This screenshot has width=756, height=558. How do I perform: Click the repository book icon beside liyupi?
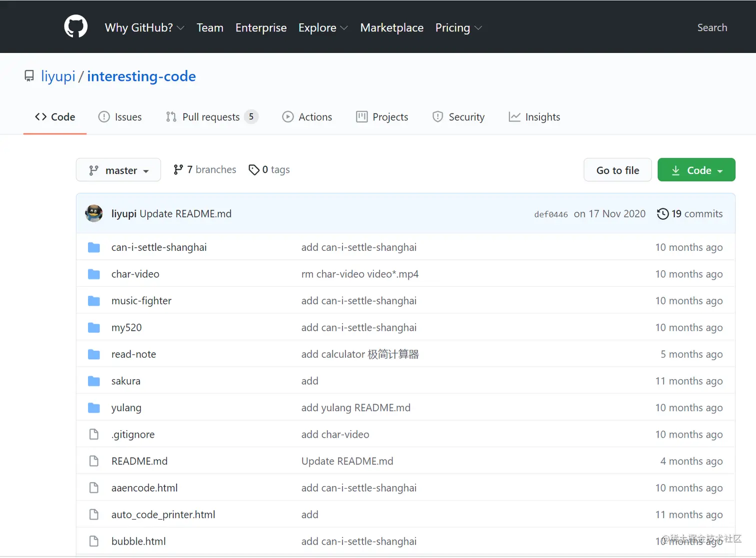(29, 76)
